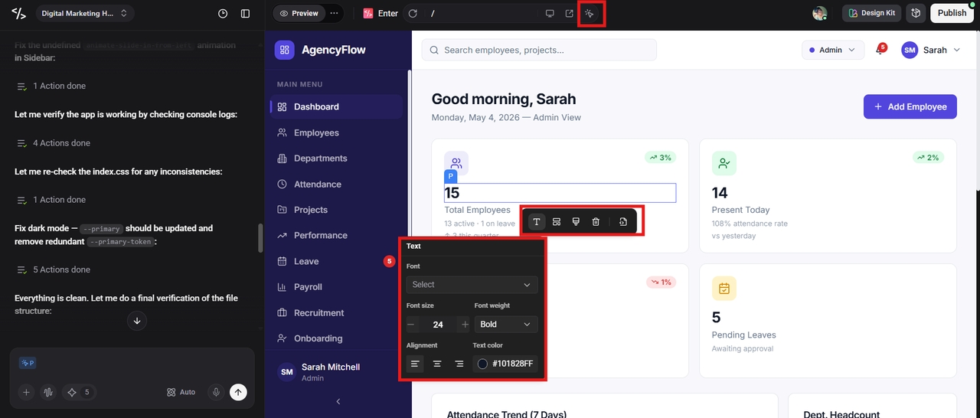This screenshot has width=980, height=418.
Task: Set text alignment to left
Action: coord(414,364)
